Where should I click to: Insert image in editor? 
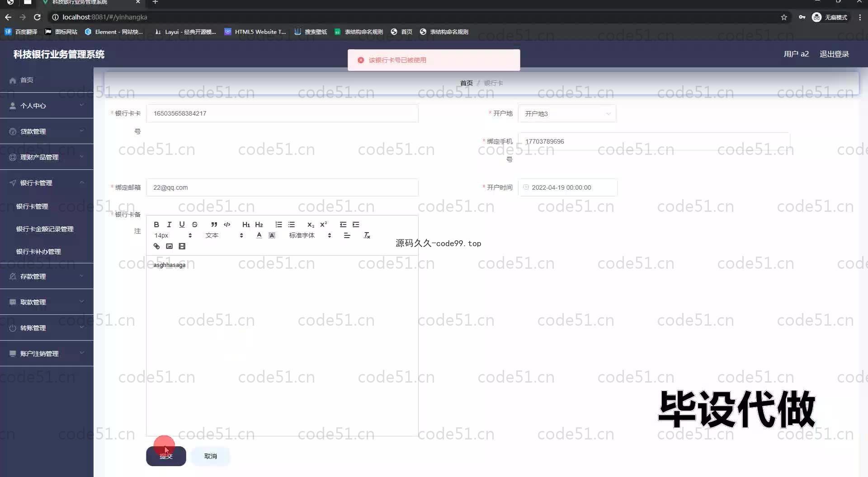pos(169,246)
